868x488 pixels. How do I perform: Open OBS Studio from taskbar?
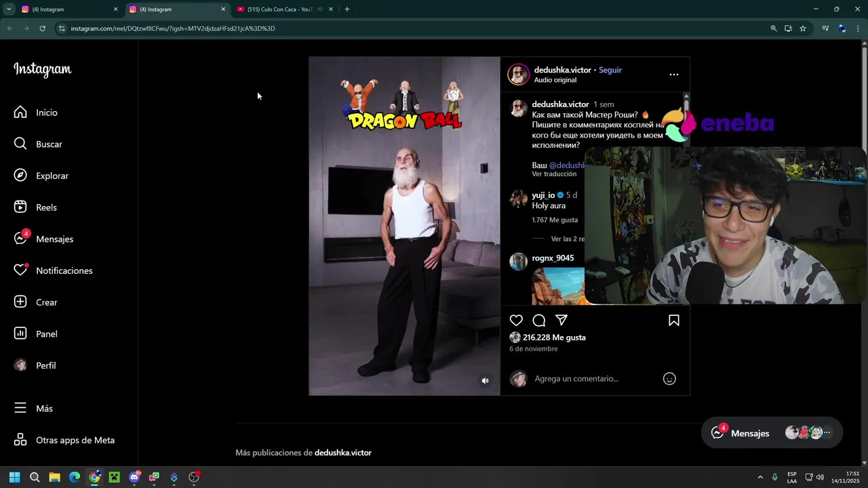coord(194,477)
